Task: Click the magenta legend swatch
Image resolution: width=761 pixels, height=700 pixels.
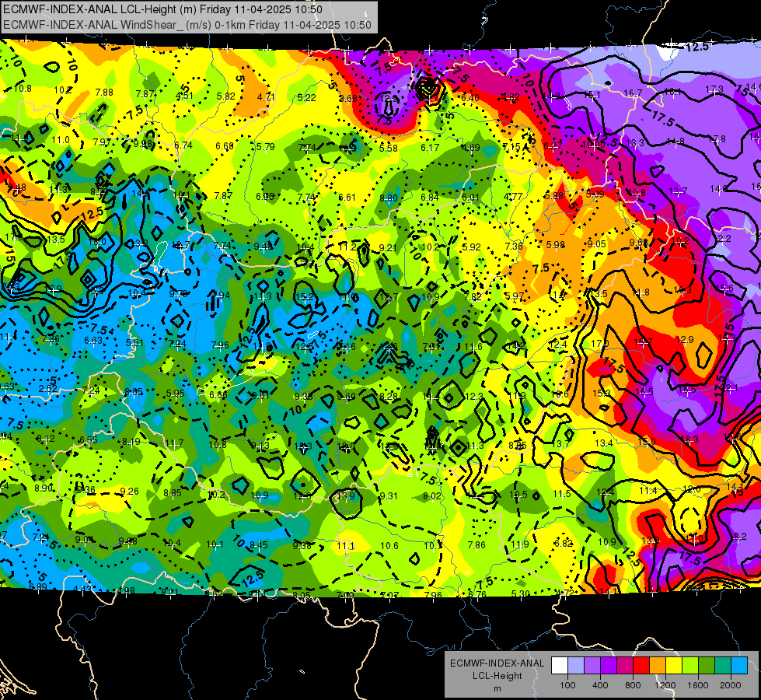Action: (625, 666)
